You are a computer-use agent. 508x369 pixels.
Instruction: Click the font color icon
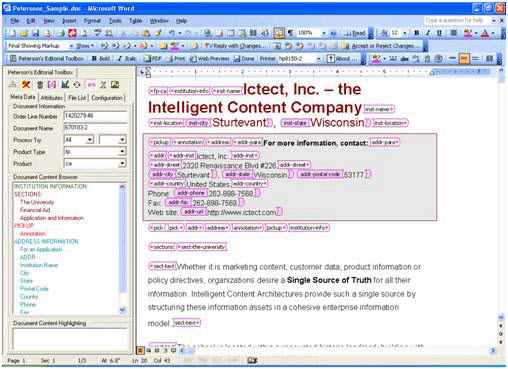[x=485, y=33]
